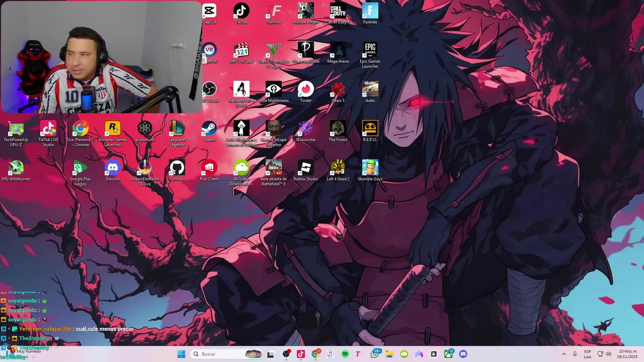The height and width of the screenshot is (362, 644).
Task: Select the Resident Evil 4 (2005) icon
Action: [242, 95]
